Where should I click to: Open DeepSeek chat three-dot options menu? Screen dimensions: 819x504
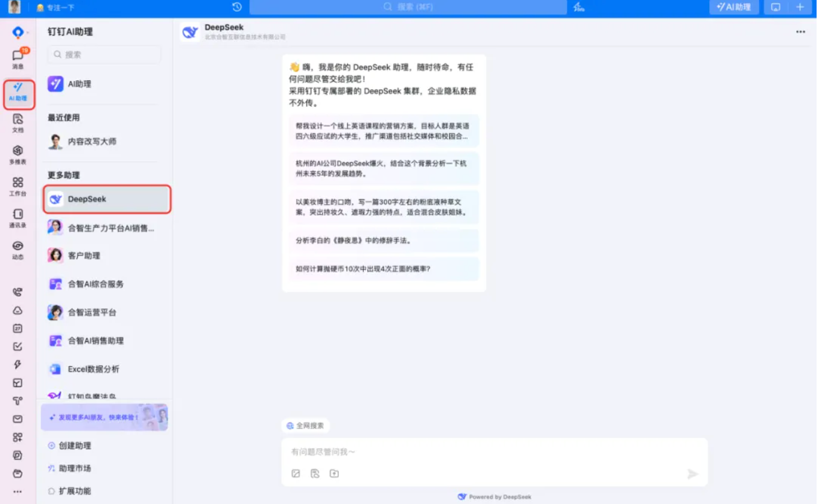coord(800,32)
